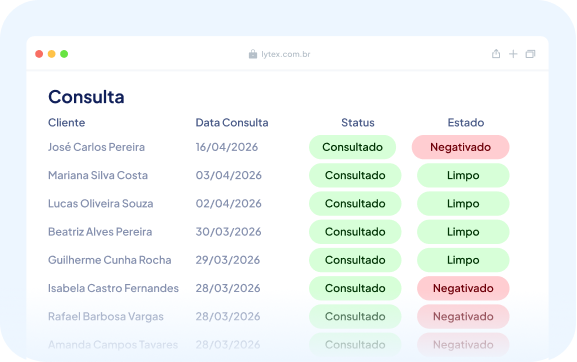Click date 30/03/2026

(x=228, y=232)
